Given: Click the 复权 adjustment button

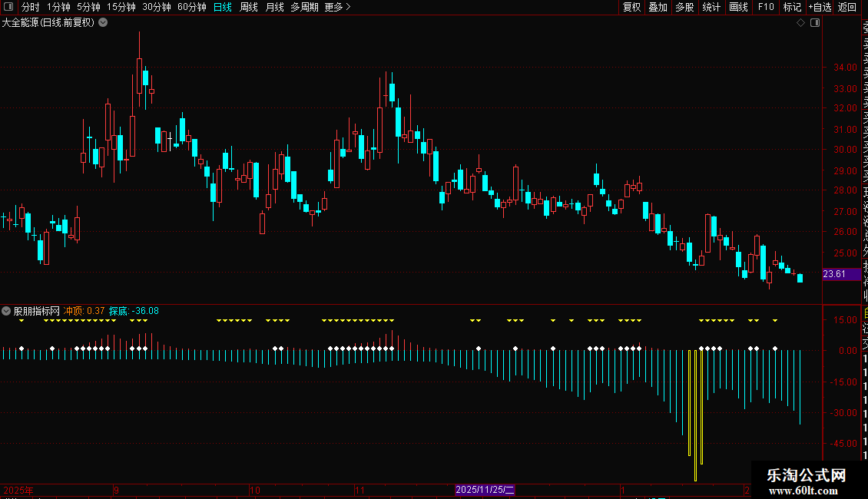Looking at the screenshot, I should pos(631,7).
